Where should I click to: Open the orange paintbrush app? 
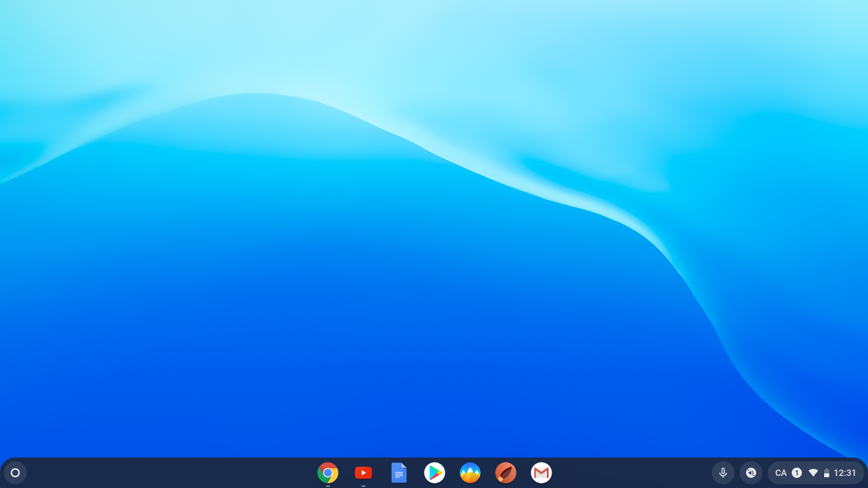506,473
